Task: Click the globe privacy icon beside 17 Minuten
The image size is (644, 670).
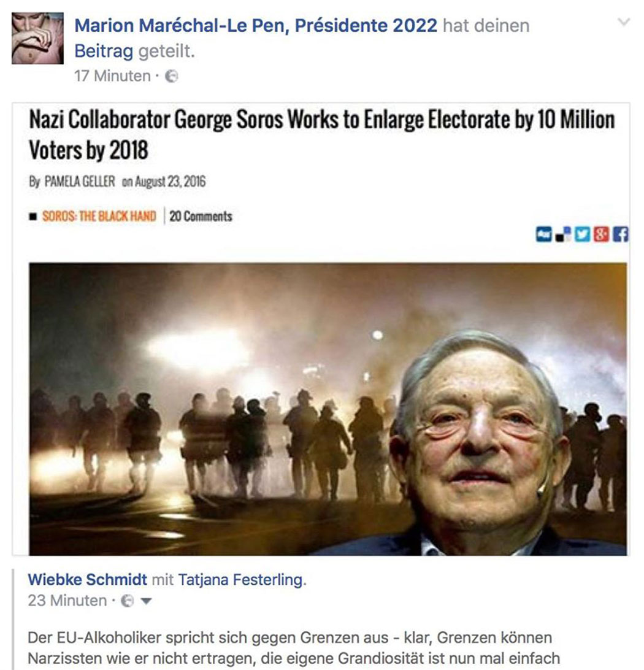Action: click(x=172, y=77)
